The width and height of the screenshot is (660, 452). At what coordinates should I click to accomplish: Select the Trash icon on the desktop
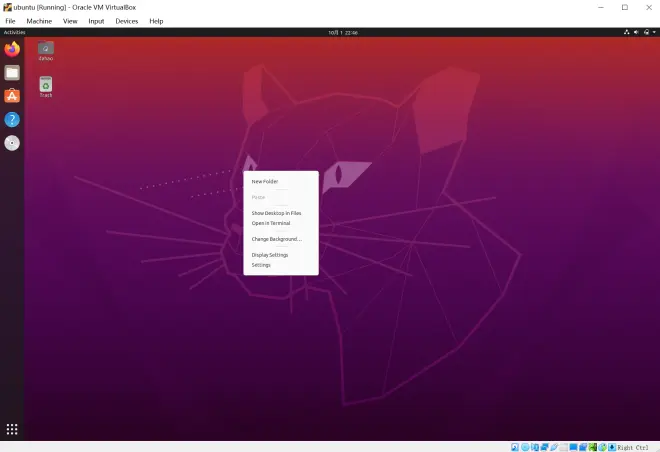pos(45,87)
